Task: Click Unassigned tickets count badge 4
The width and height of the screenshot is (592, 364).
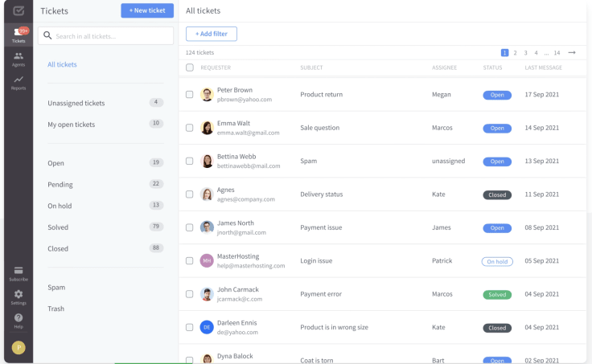Action: point(156,102)
